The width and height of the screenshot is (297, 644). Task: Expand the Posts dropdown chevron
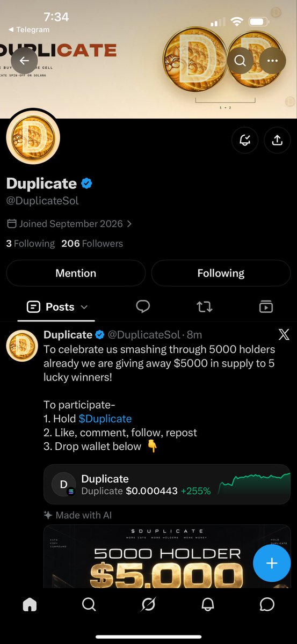click(84, 307)
